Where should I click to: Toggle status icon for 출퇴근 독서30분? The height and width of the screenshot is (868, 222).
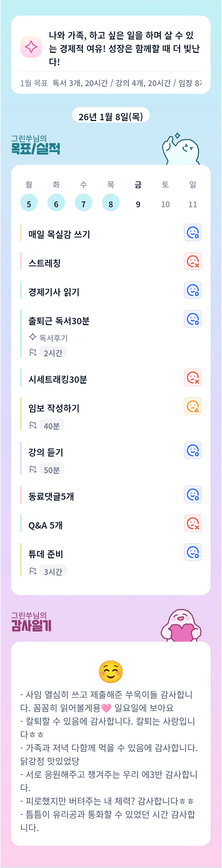pyautogui.click(x=192, y=319)
